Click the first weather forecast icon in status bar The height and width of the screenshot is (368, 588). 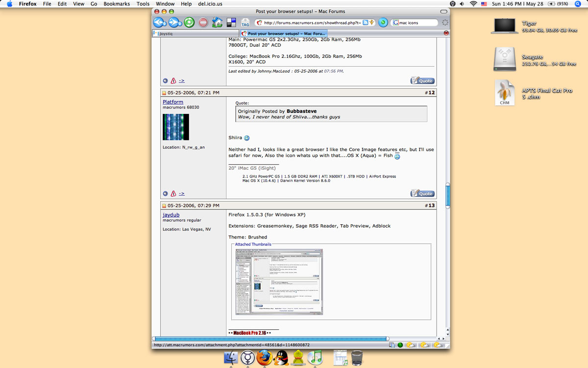(x=410, y=345)
